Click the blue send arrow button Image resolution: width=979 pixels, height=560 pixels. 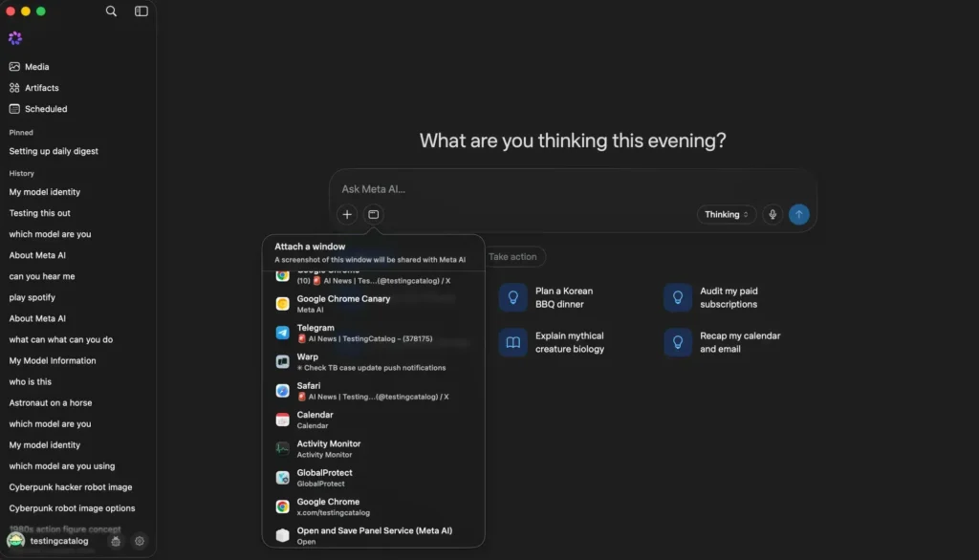pyautogui.click(x=798, y=215)
